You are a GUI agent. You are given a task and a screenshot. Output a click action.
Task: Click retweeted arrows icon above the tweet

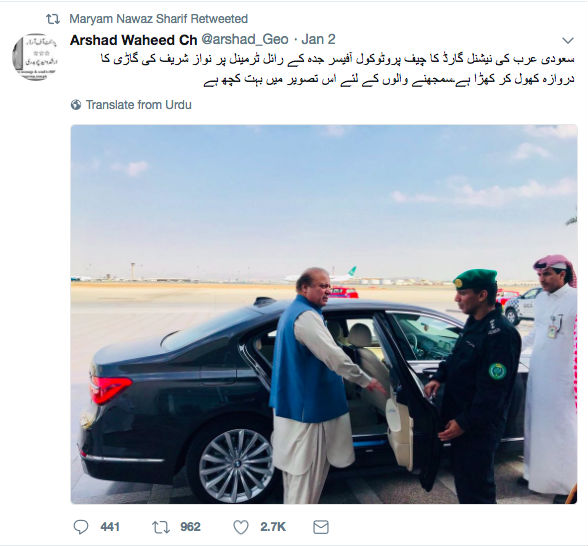point(53,19)
